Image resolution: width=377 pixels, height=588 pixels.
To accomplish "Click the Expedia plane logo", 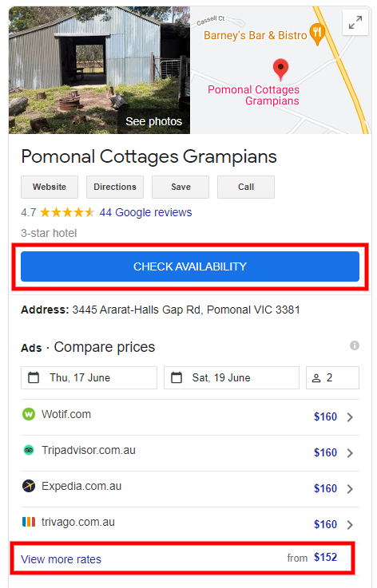I will tap(29, 486).
